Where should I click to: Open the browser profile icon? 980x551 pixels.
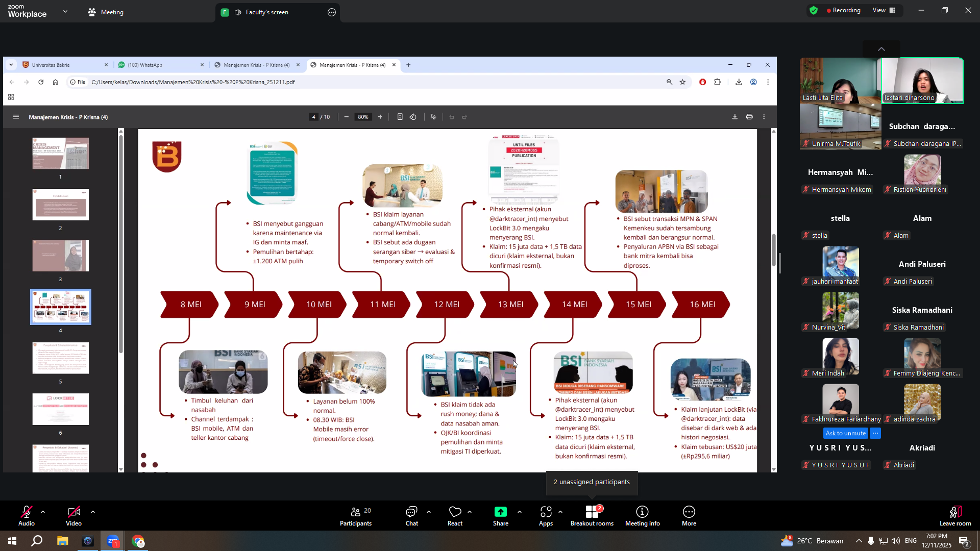[753, 82]
